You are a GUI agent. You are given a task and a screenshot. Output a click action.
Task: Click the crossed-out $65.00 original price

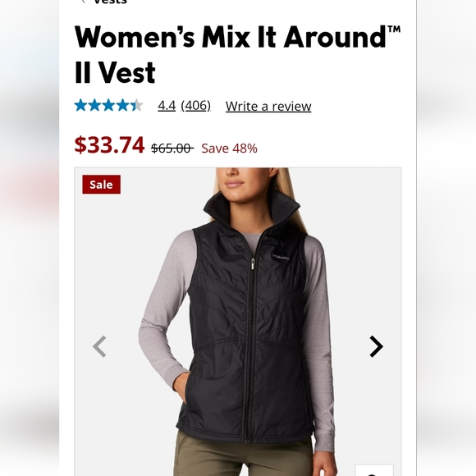pos(172,149)
